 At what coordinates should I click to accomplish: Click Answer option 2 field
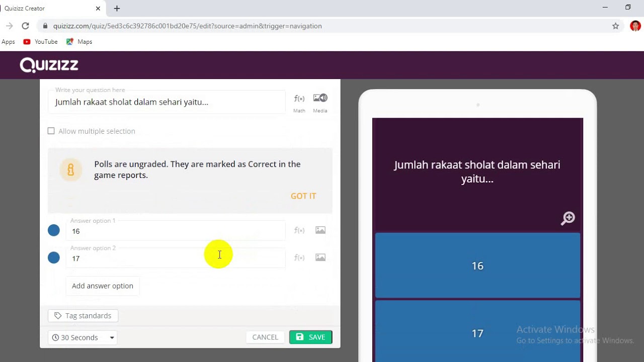(175, 258)
